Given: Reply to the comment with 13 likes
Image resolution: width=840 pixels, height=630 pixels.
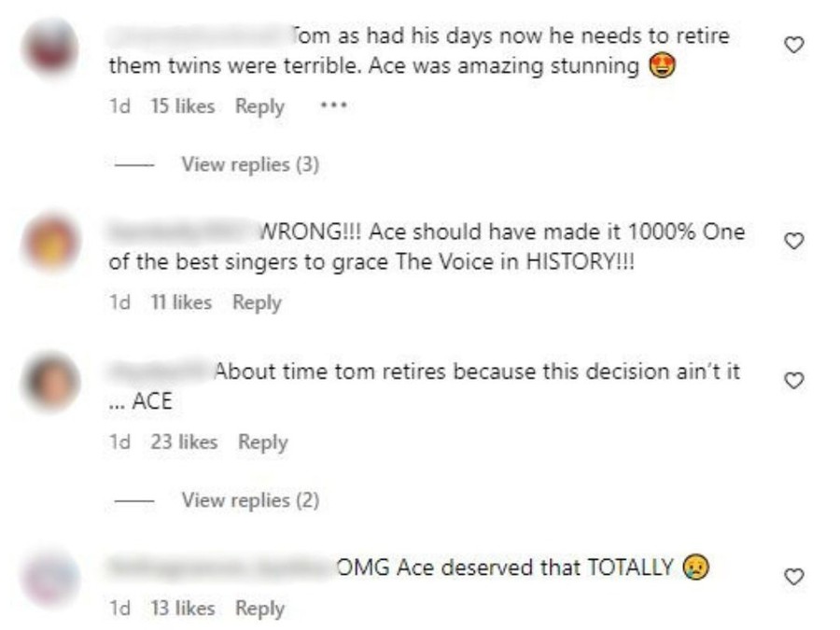Looking at the screenshot, I should pyautogui.click(x=259, y=609).
